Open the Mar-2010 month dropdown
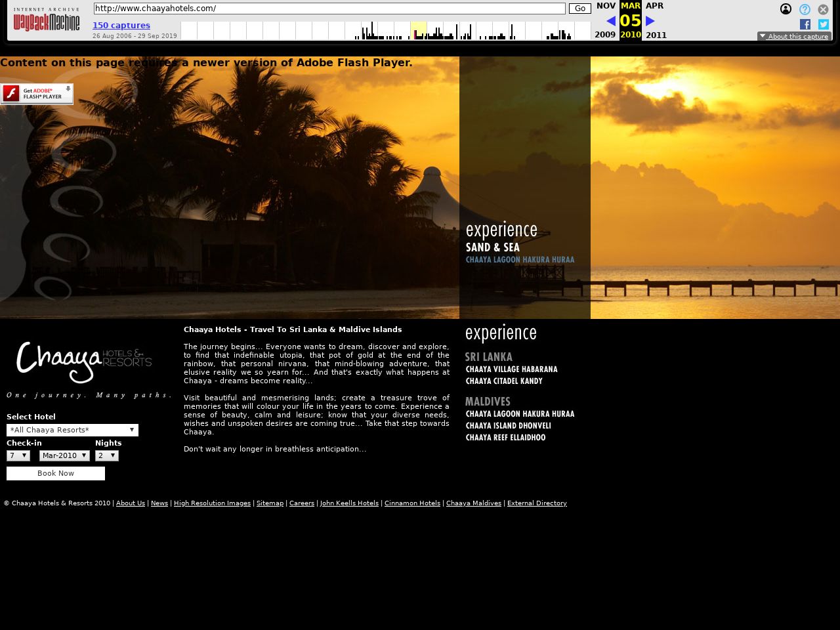840x630 pixels. pos(64,455)
